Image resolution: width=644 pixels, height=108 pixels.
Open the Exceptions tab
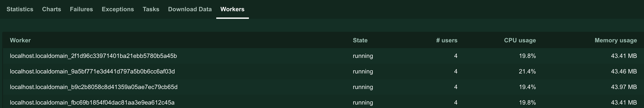(118, 9)
